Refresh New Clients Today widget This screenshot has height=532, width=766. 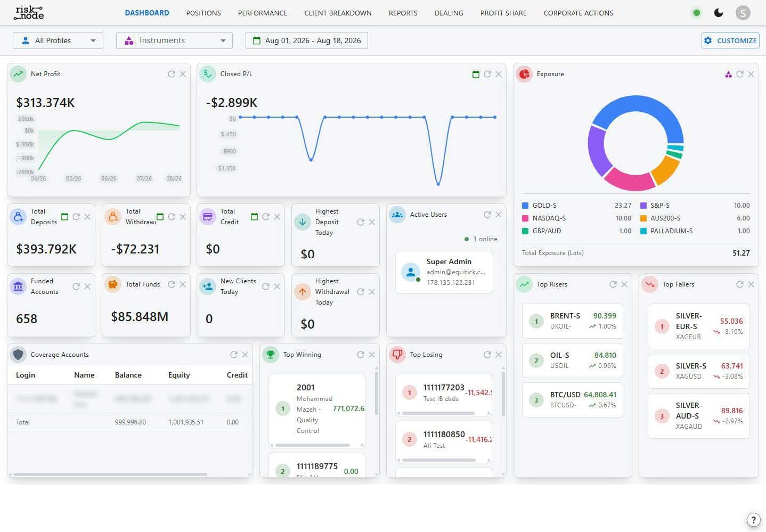(x=265, y=287)
